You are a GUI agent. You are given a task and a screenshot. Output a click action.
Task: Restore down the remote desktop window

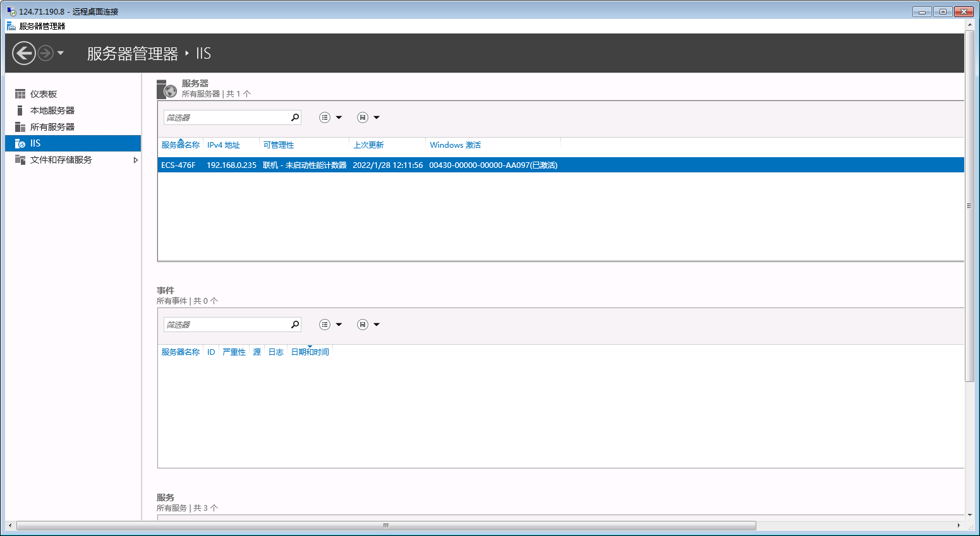click(x=943, y=11)
